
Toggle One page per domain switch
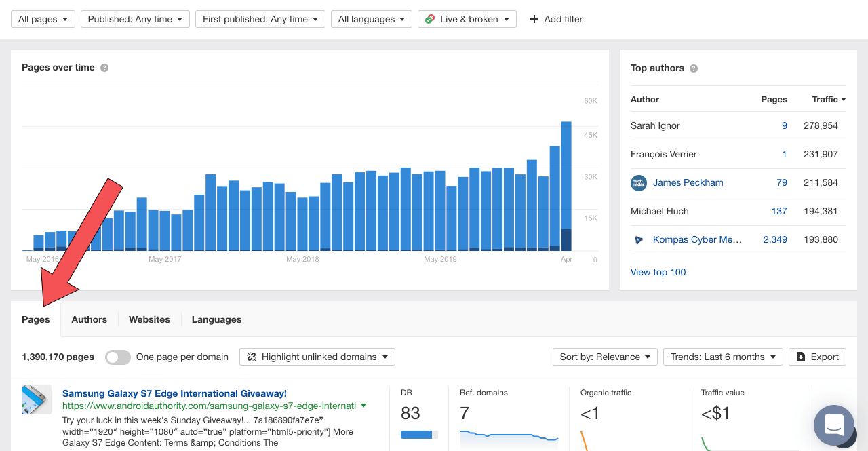(x=118, y=357)
